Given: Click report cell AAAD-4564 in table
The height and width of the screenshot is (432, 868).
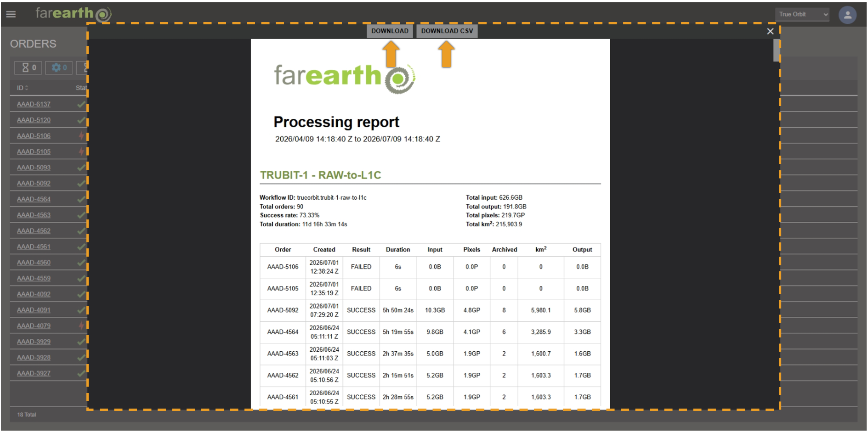Looking at the screenshot, I should point(283,332).
